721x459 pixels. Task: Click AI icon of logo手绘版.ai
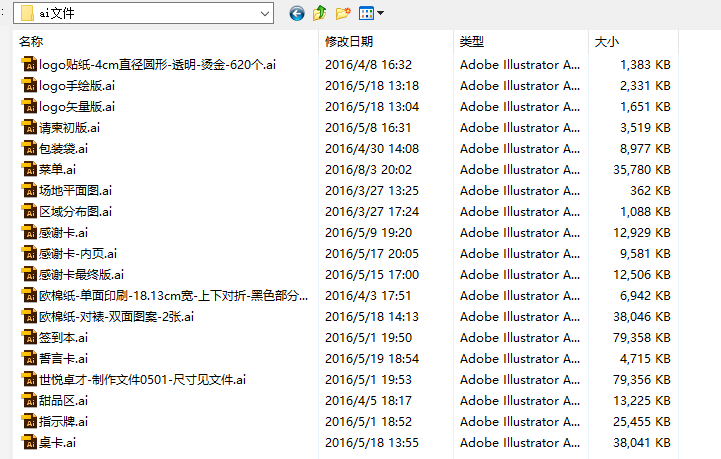click(29, 86)
